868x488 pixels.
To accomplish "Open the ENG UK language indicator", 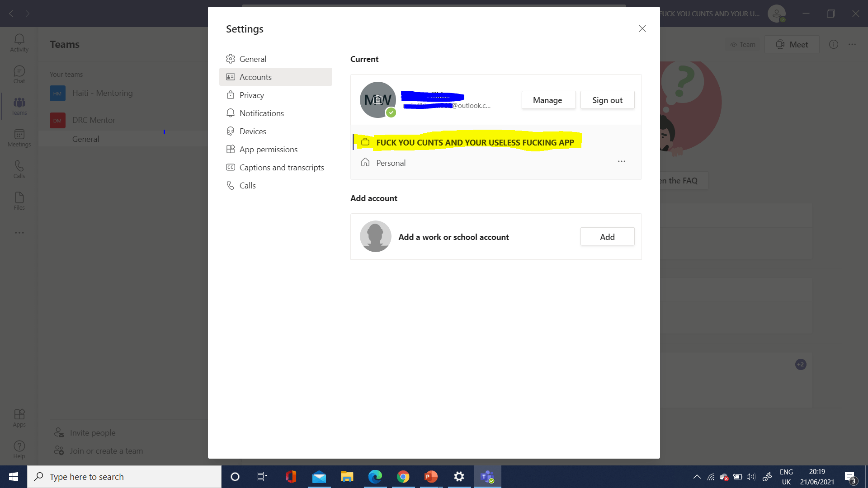I will tap(786, 477).
